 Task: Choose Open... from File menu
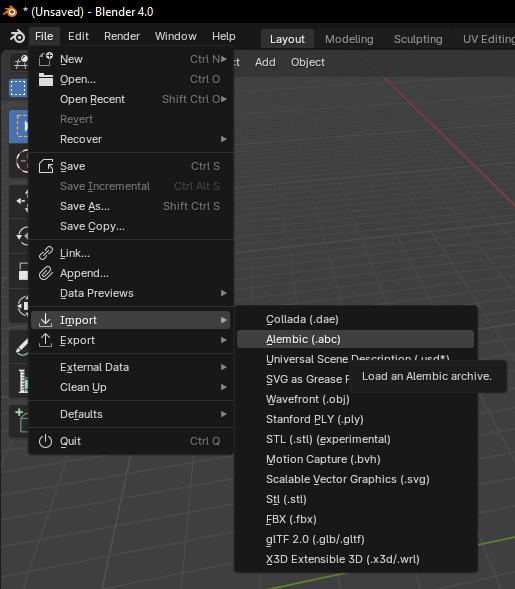click(130, 79)
